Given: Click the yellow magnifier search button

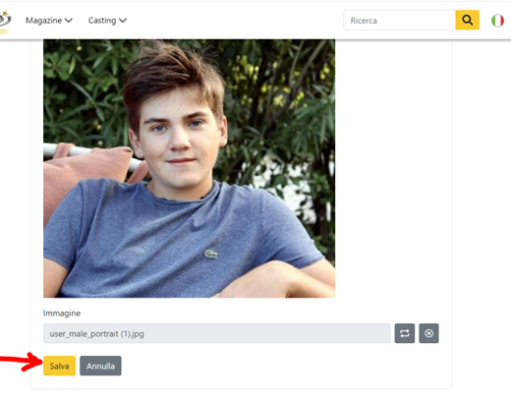Looking at the screenshot, I should coord(467,20).
